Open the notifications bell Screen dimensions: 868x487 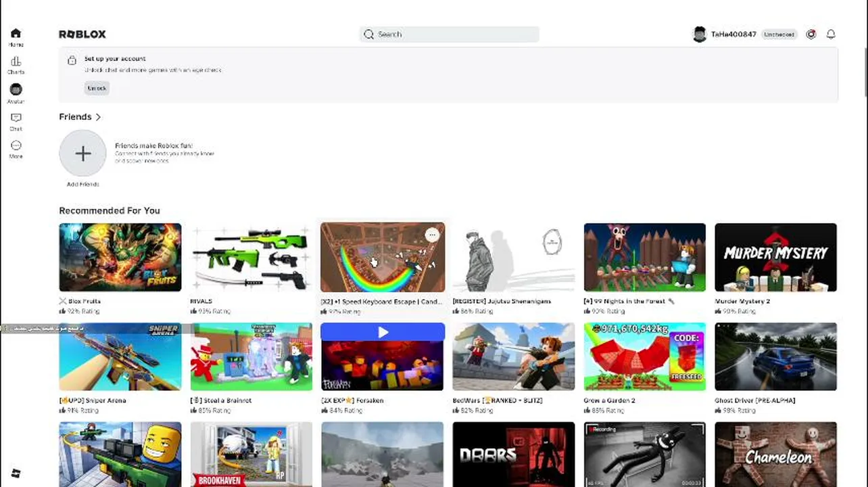(831, 34)
